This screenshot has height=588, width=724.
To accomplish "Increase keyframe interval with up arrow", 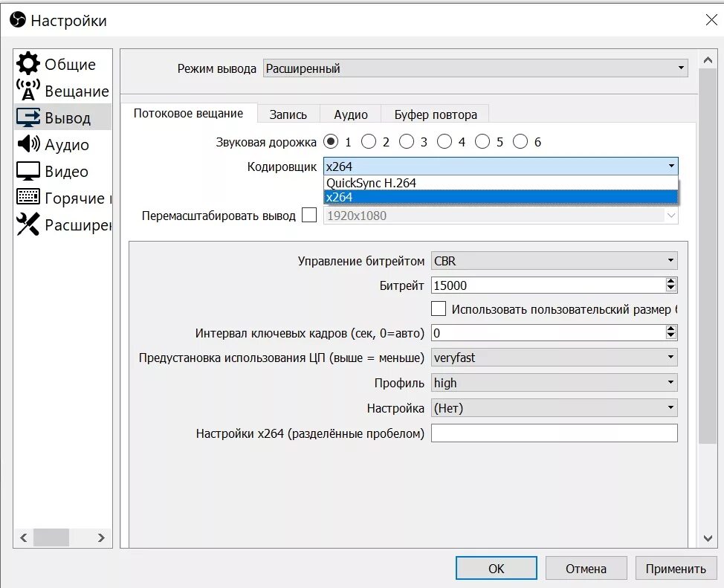I will click(x=671, y=329).
